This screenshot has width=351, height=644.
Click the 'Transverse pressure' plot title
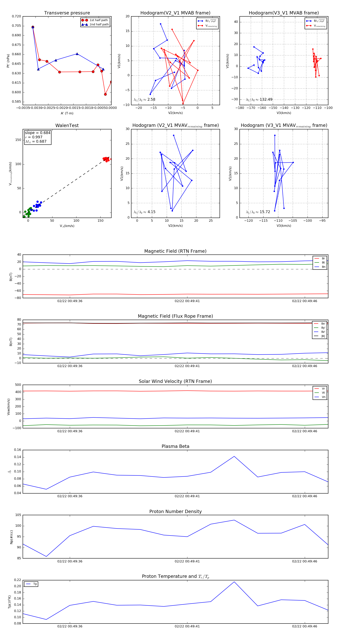[x=67, y=13]
